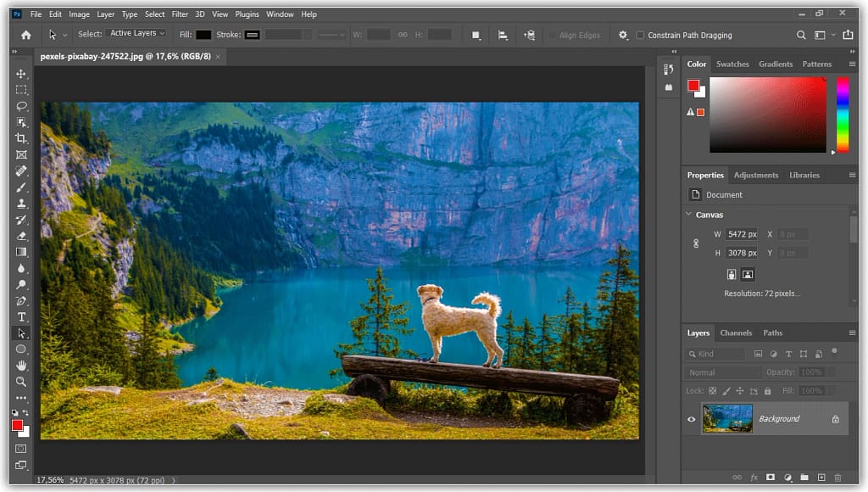
Task: Click the Add layer mask icon
Action: click(771, 477)
